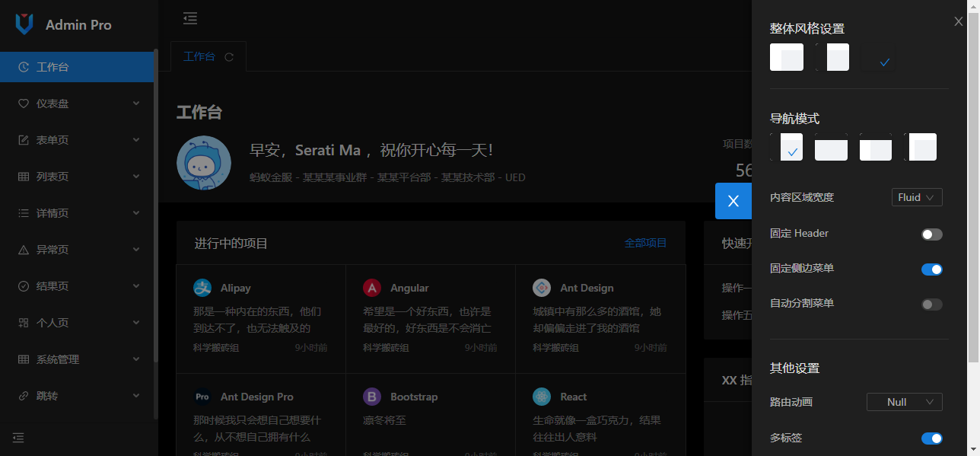Select the checked side navigation mode
Image resolution: width=980 pixels, height=456 pixels.
coord(787,147)
